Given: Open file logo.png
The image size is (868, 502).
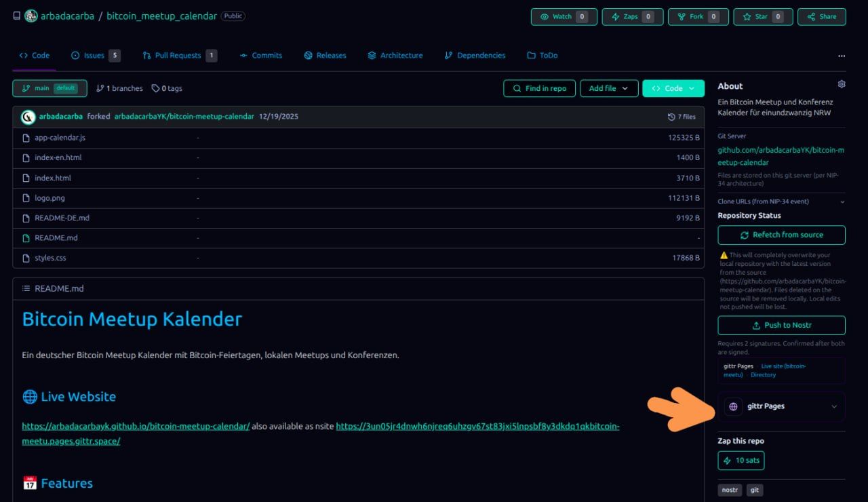Looking at the screenshot, I should pyautogui.click(x=50, y=198).
